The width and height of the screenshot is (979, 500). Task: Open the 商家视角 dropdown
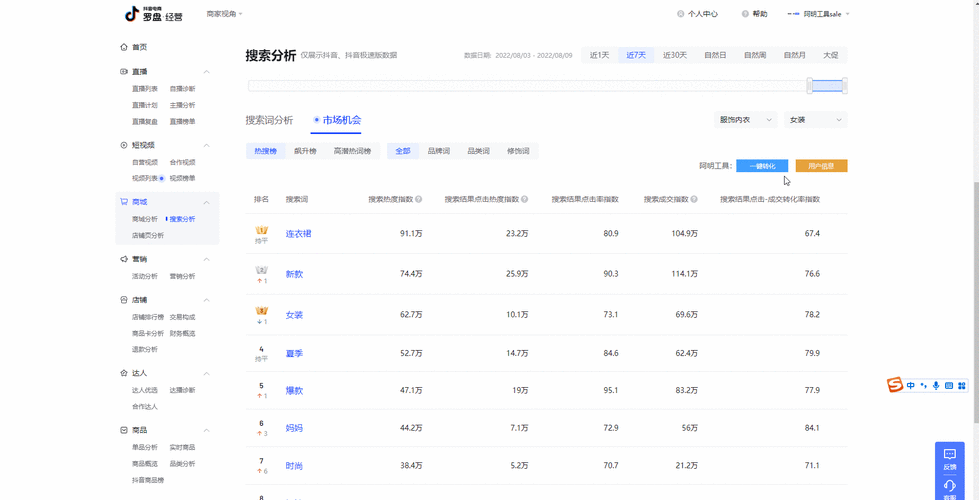pos(224,14)
